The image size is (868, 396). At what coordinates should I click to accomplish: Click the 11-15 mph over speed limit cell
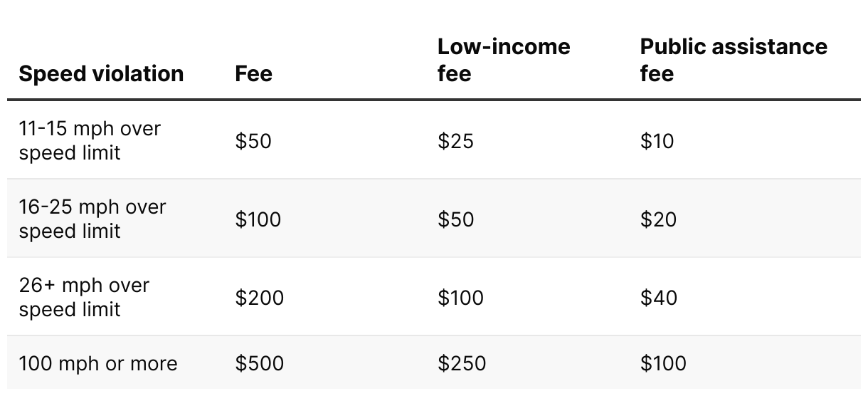point(90,140)
